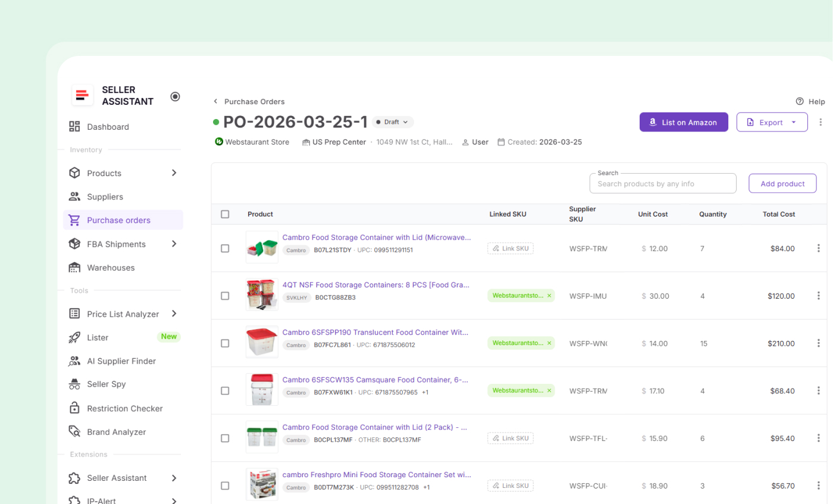Open the three-dot menu beside Export
This screenshot has height=504, width=833.
click(821, 122)
